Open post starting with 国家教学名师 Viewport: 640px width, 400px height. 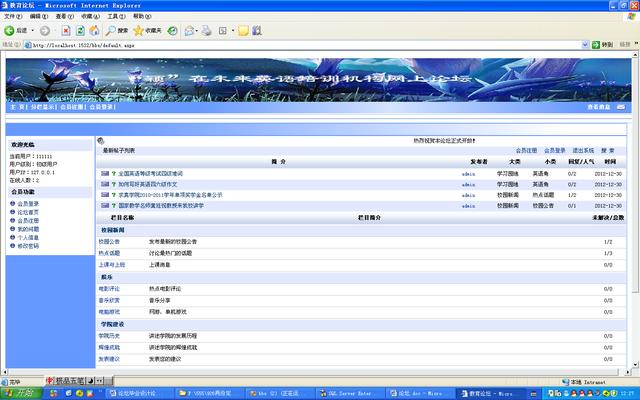pos(161,206)
